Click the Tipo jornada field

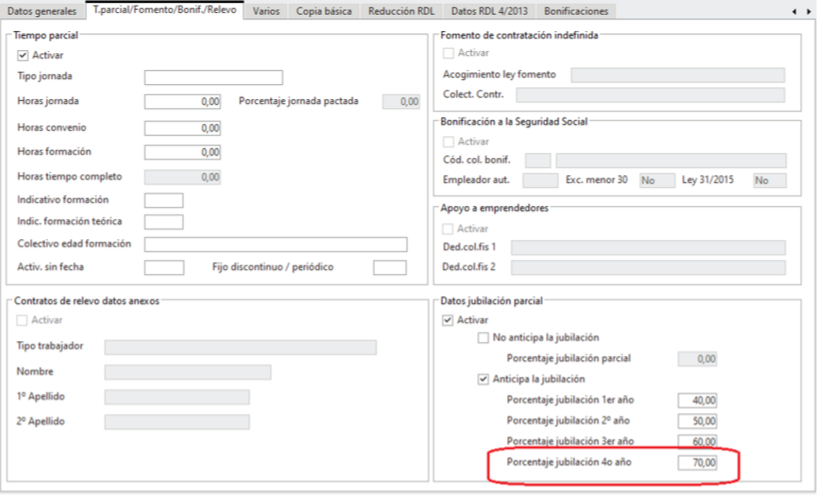[213, 77]
